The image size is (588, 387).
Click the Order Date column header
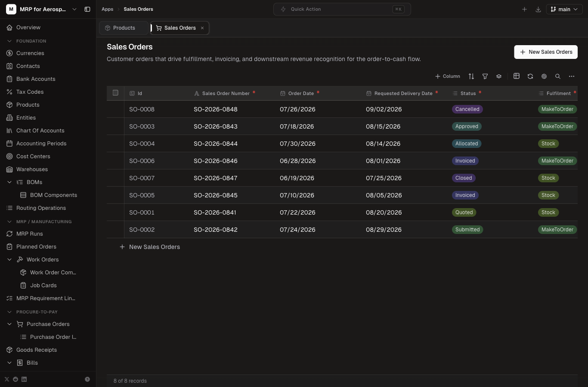(x=318, y=93)
